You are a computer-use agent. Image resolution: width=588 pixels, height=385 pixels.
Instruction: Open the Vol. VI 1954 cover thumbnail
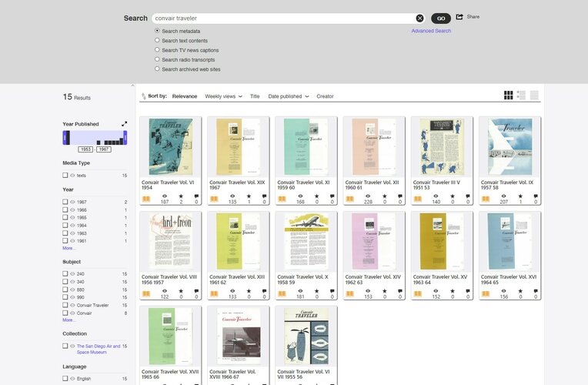click(x=171, y=147)
